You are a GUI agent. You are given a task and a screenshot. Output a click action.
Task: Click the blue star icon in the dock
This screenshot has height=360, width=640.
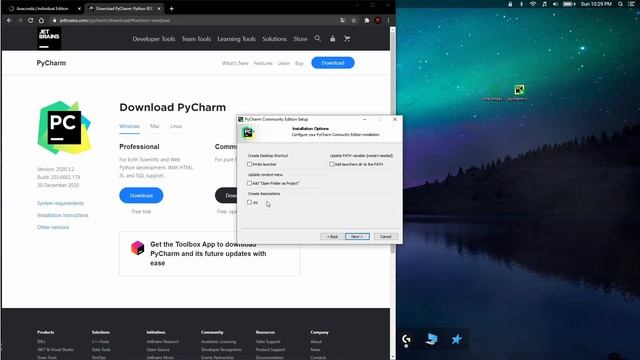click(456, 339)
